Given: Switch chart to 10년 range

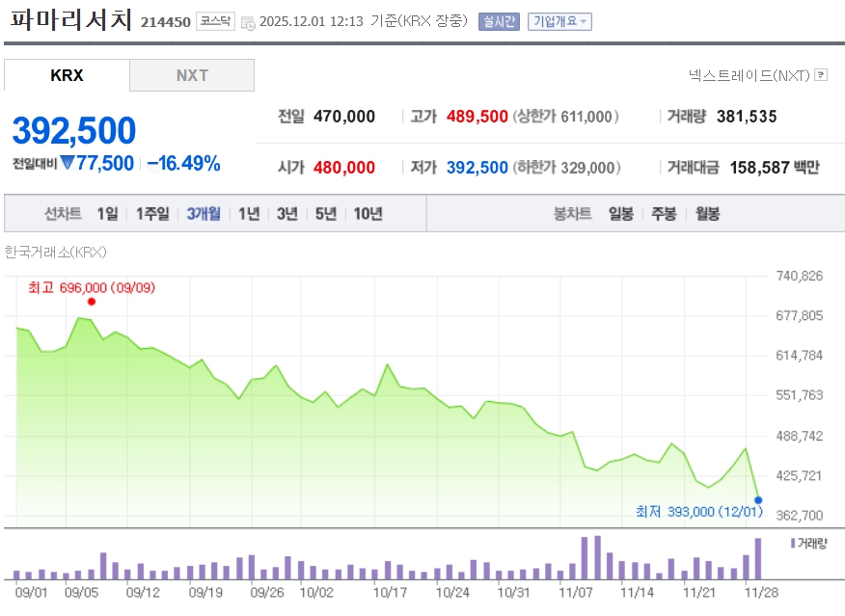Looking at the screenshot, I should coord(368,214).
